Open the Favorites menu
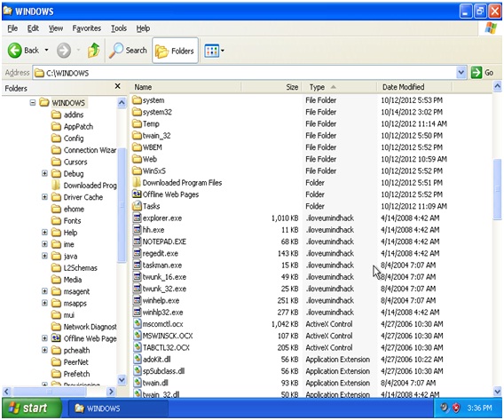 pos(86,28)
